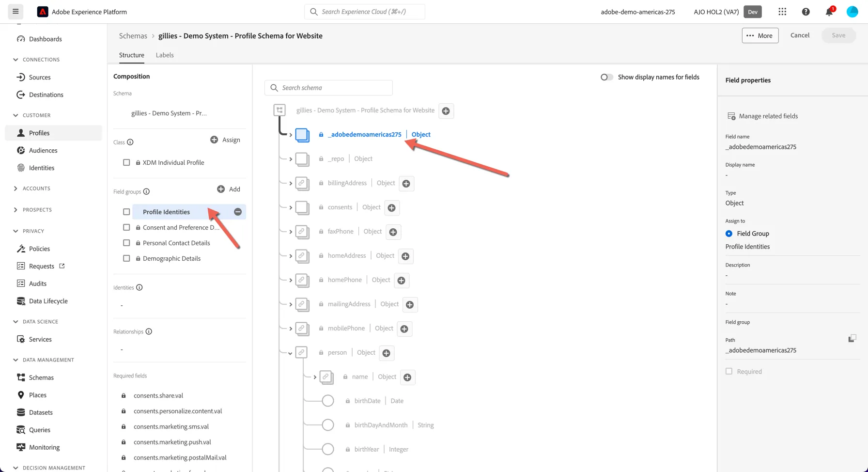Toggle Show display names for fields
Viewport: 868px width, 472px height.
coord(606,77)
